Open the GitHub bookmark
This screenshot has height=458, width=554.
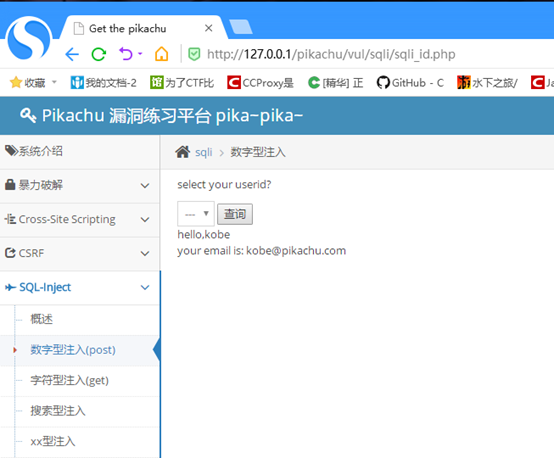(410, 83)
